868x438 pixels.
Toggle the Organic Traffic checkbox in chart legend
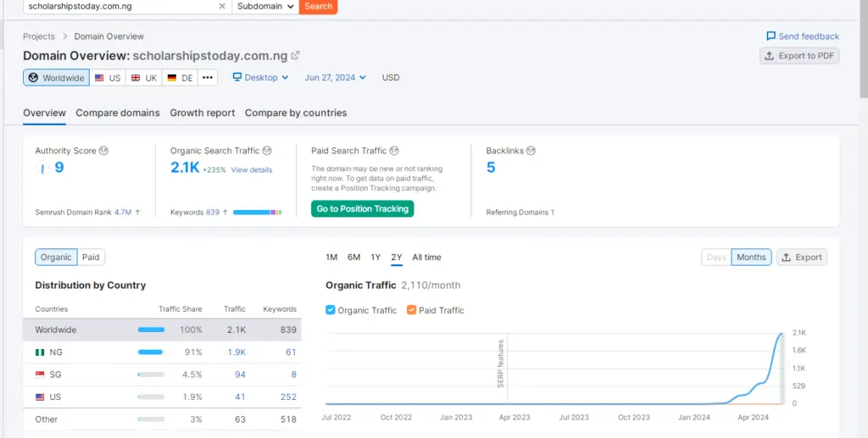(x=331, y=310)
